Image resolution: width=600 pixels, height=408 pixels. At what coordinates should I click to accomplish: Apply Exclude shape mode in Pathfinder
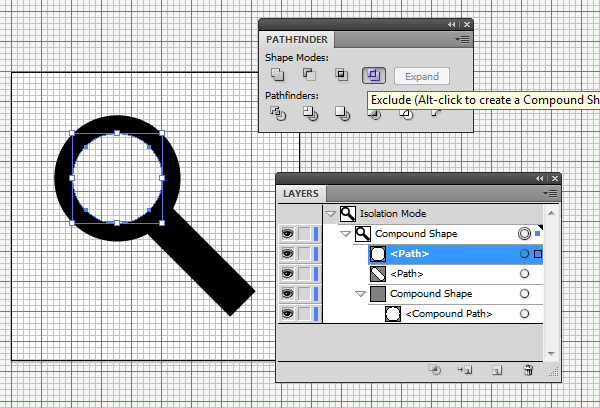[374, 75]
